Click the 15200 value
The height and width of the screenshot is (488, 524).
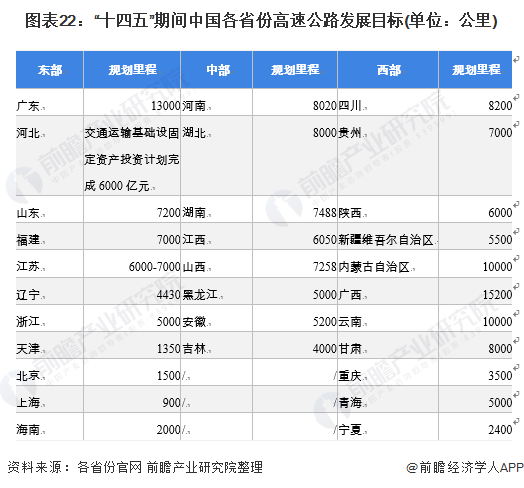497,295
